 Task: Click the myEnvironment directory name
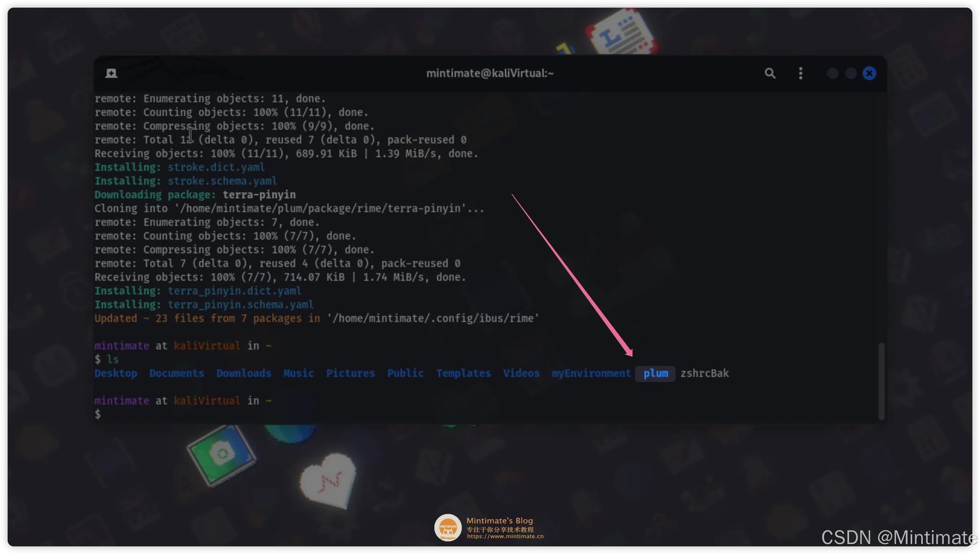(x=591, y=373)
